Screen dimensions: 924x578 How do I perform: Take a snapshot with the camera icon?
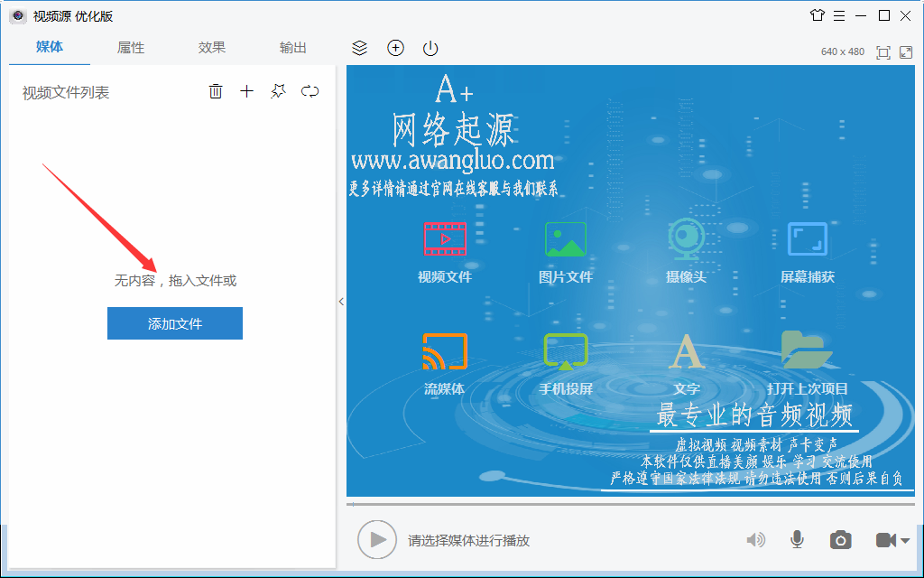tap(840, 539)
